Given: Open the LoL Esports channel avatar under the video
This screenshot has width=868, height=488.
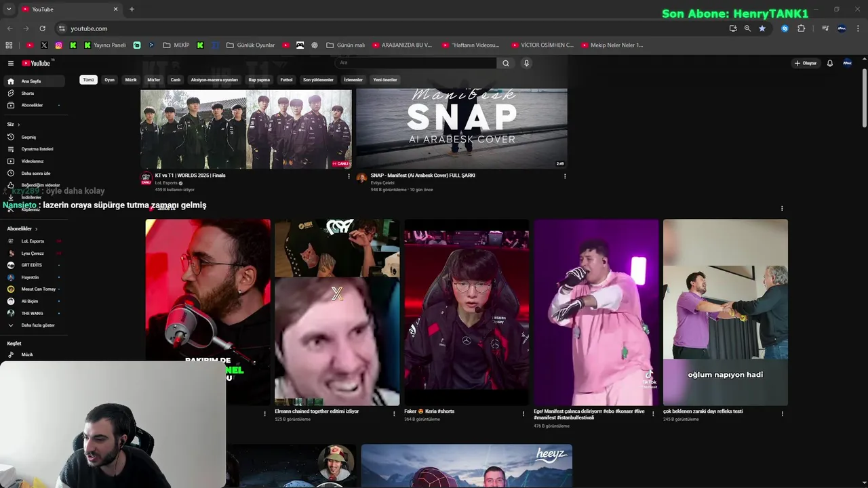Looking at the screenshot, I should (x=146, y=178).
